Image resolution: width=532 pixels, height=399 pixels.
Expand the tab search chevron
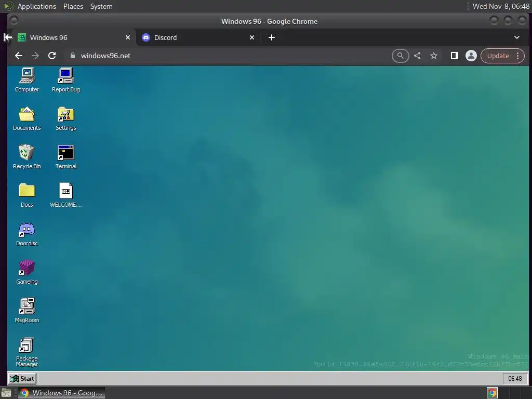[x=517, y=37]
